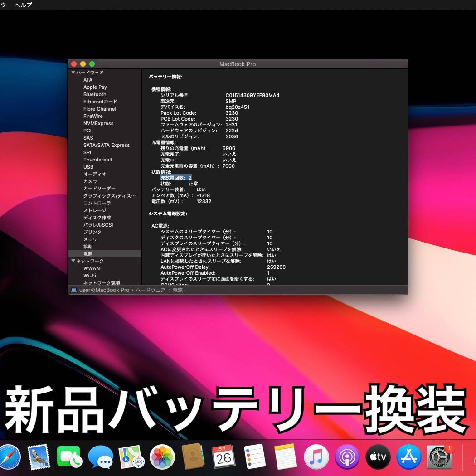Viewport: 476px width, 476px height.
Task: Open Podcasts in the Dock
Action: (347, 457)
